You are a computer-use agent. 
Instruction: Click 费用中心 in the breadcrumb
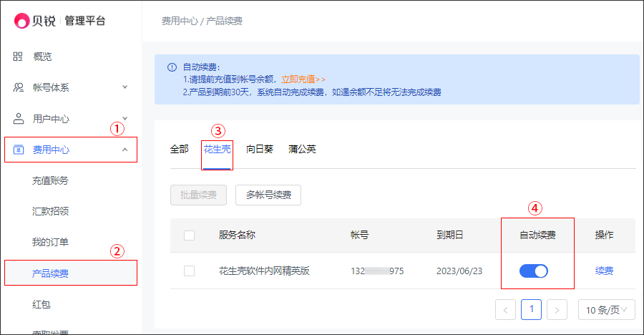pos(180,21)
